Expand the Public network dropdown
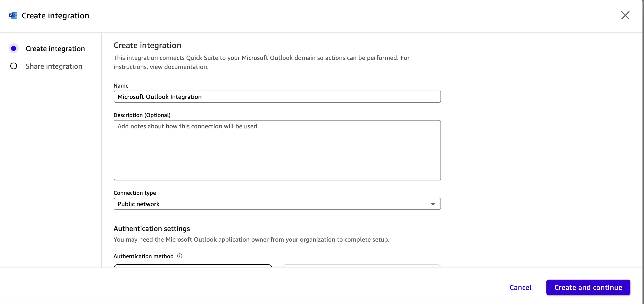The image size is (644, 304). click(277, 204)
